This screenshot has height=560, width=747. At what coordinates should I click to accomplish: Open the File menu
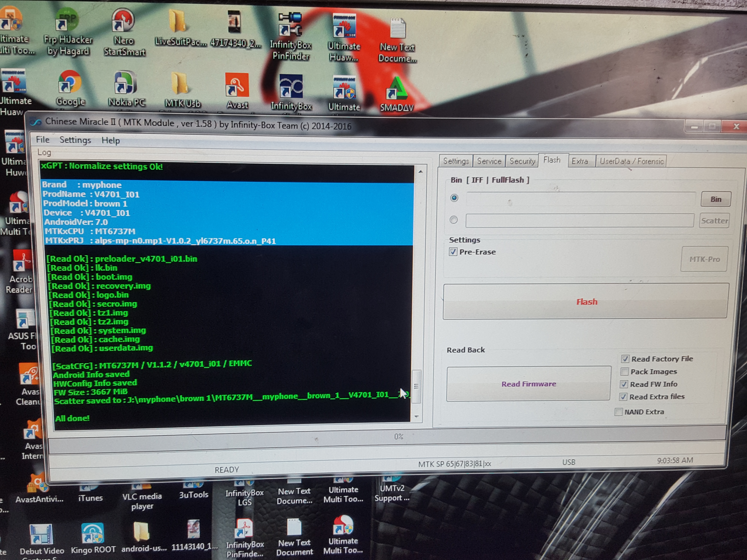pos(43,139)
